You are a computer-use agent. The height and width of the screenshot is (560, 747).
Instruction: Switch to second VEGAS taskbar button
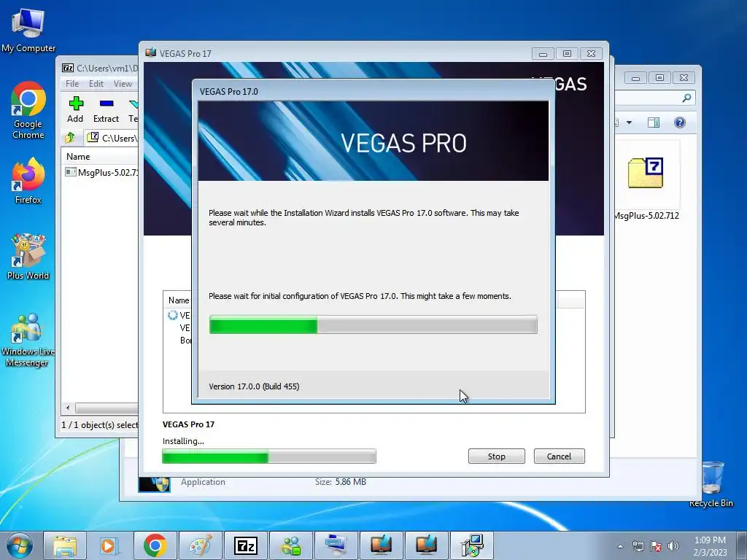tap(426, 545)
